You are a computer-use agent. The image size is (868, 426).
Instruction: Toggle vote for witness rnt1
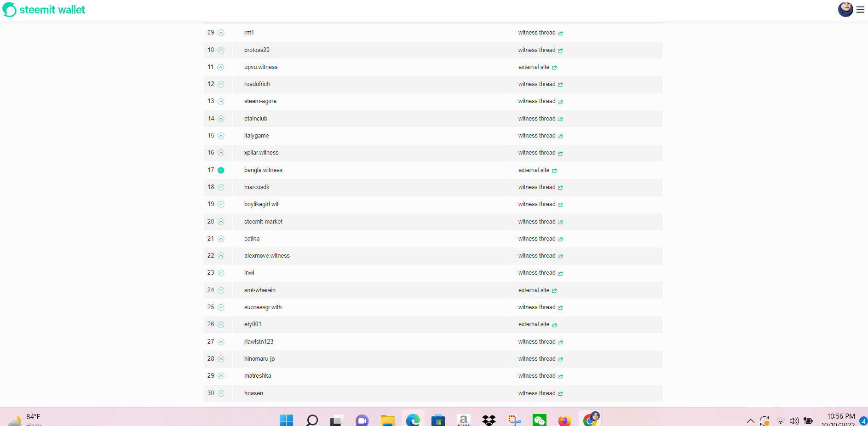pyautogui.click(x=221, y=33)
